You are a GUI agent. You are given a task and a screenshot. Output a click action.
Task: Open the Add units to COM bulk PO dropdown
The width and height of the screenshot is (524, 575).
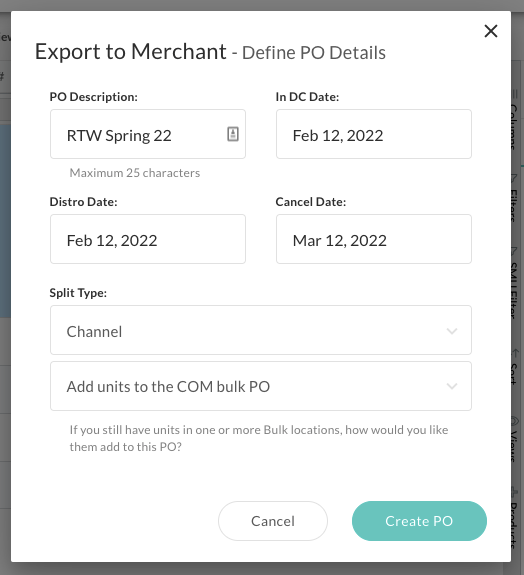pos(261,386)
